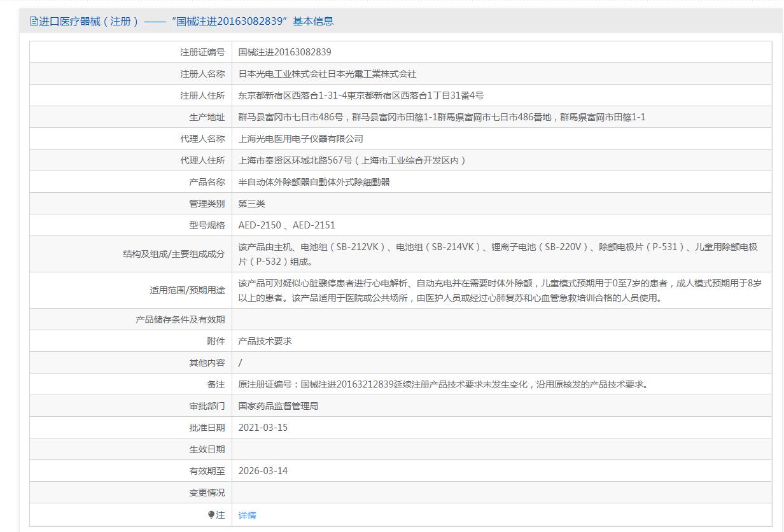
Task: Click the 适用范围/预期用途 description text
Action: (x=500, y=290)
